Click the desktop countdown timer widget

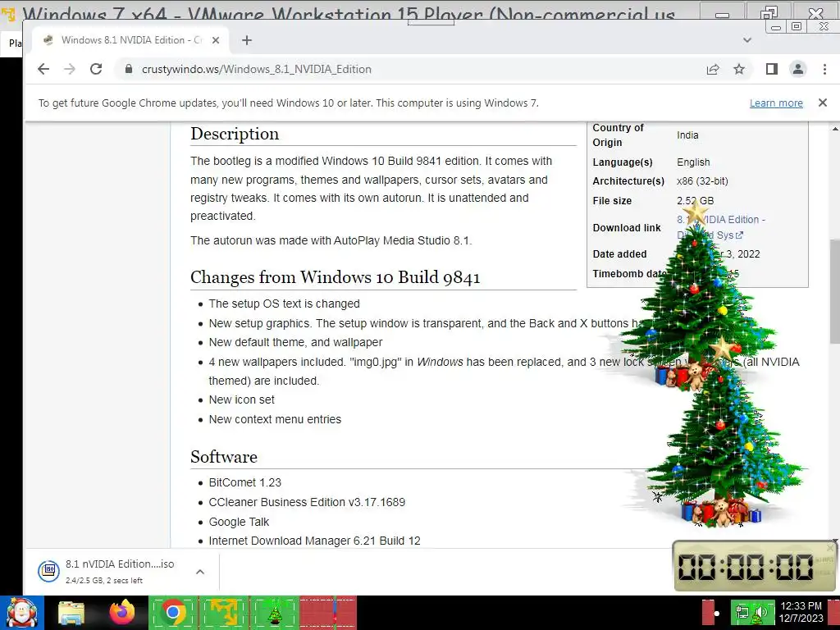click(x=753, y=566)
